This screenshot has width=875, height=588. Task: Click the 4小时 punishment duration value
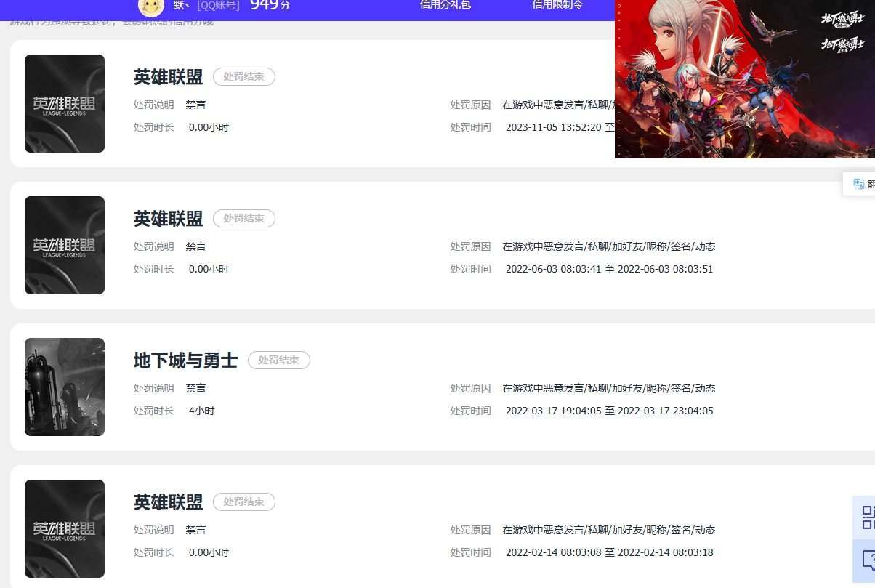(201, 411)
